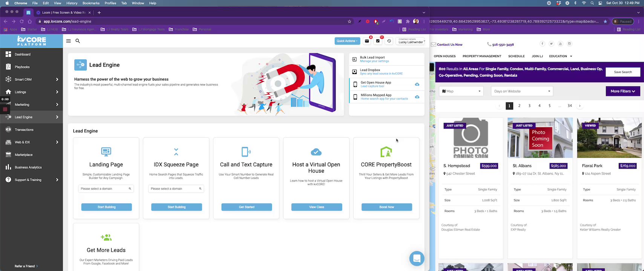Viewport: 644px width, 271px height.
Task: Click the Playbooks sidebar icon
Action: [x=8, y=67]
